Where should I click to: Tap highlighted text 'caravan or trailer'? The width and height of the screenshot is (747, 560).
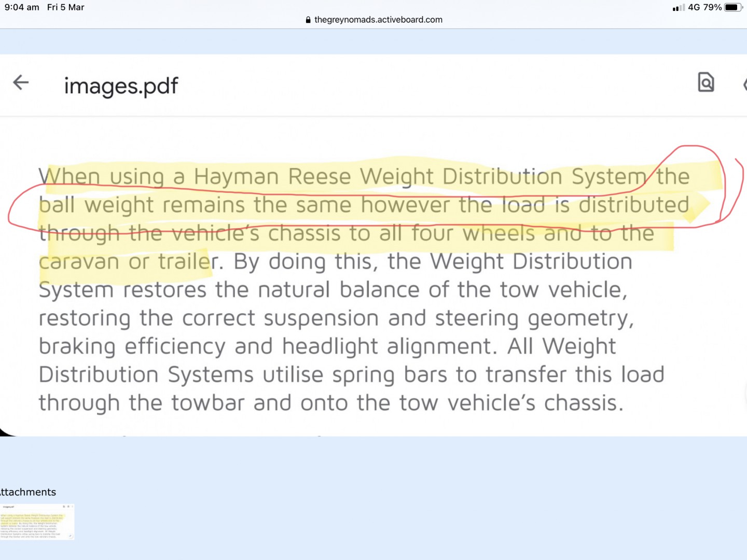click(126, 261)
